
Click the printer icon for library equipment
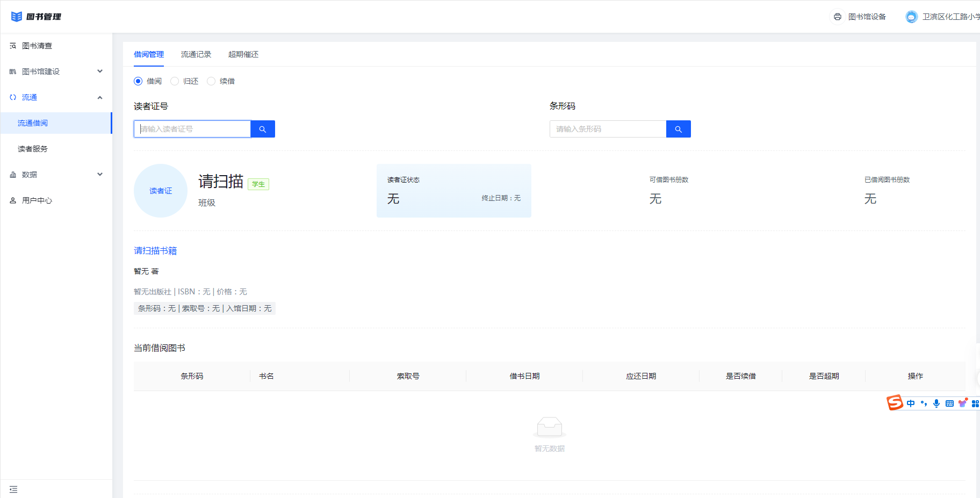pyautogui.click(x=837, y=17)
